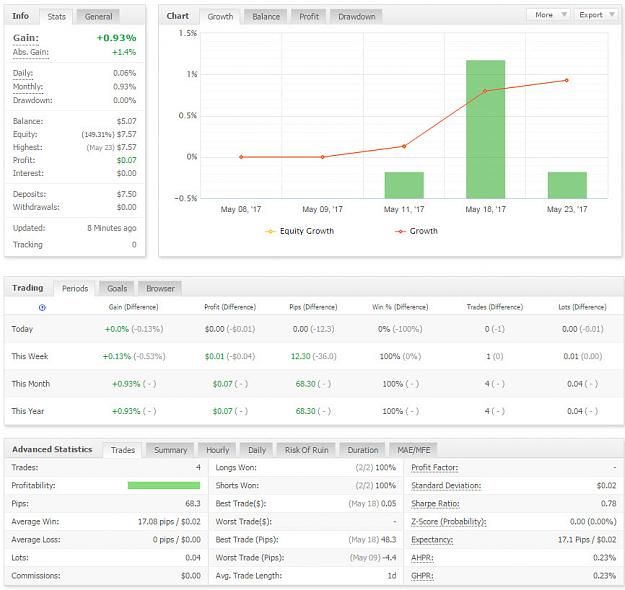This screenshot has width=625, height=590.
Task: Click Worst Trade (Pips) value -4.4
Action: [x=387, y=558]
